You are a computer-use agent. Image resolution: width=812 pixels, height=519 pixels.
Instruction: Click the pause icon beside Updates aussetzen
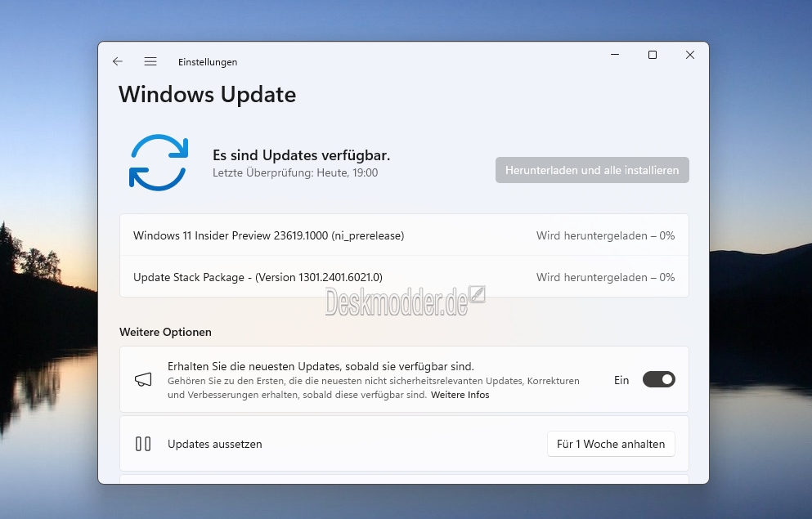pyautogui.click(x=143, y=444)
